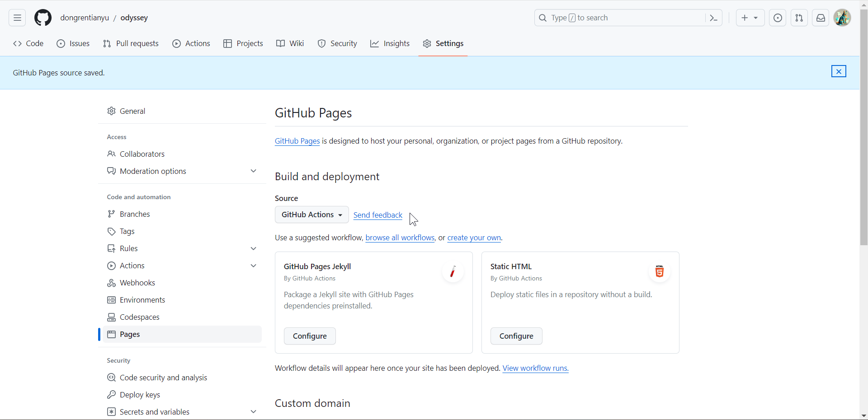868x420 pixels.
Task: Open the Actions repository tab
Action: [191, 43]
